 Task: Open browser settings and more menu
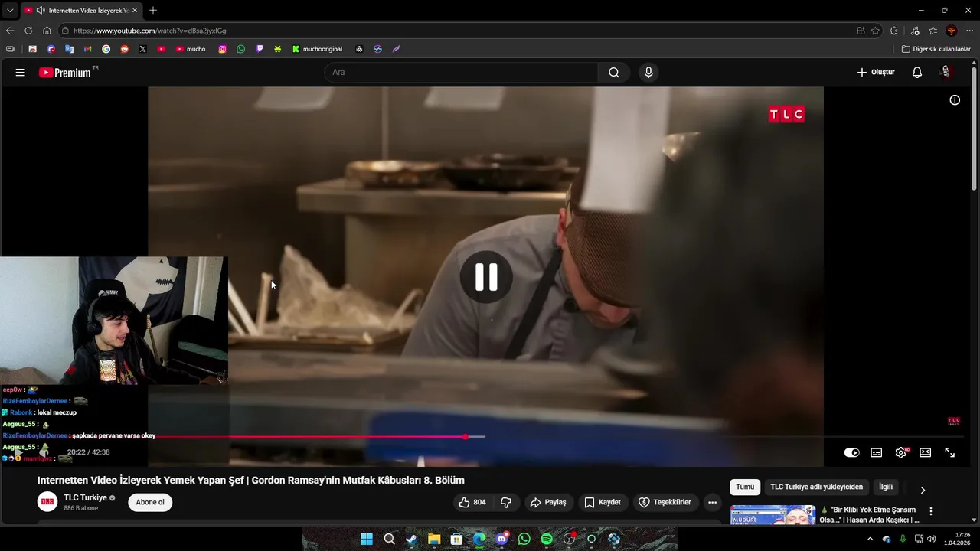coord(969,31)
